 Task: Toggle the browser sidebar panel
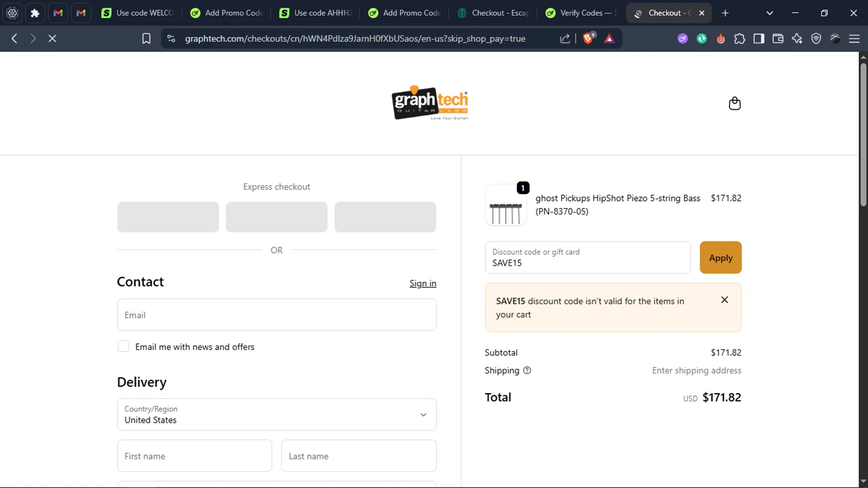(759, 38)
